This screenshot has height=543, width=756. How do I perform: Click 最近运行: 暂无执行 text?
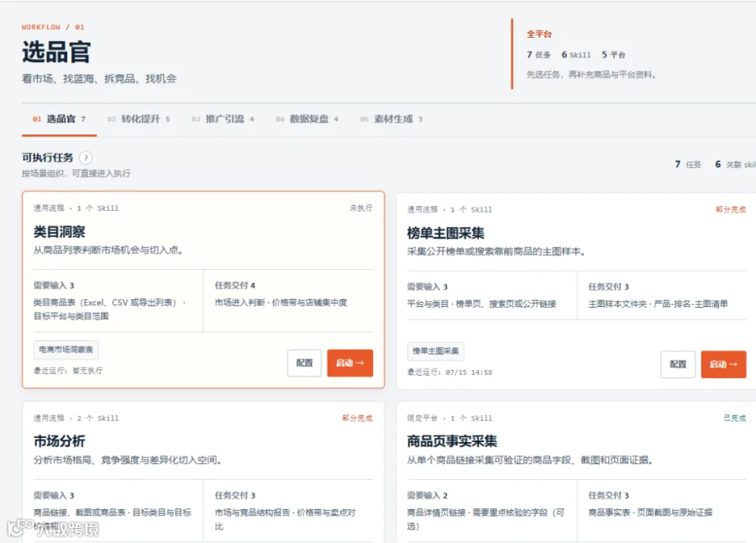click(68, 371)
